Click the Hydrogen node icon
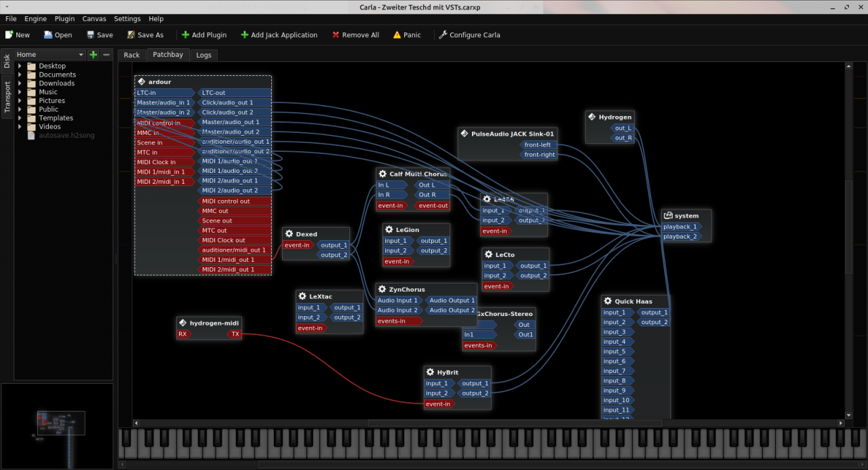The width and height of the screenshot is (868, 470). [591, 117]
